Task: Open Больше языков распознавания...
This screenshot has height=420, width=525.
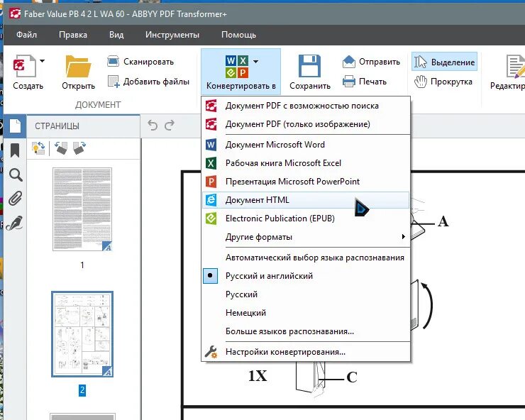Action: point(306,331)
